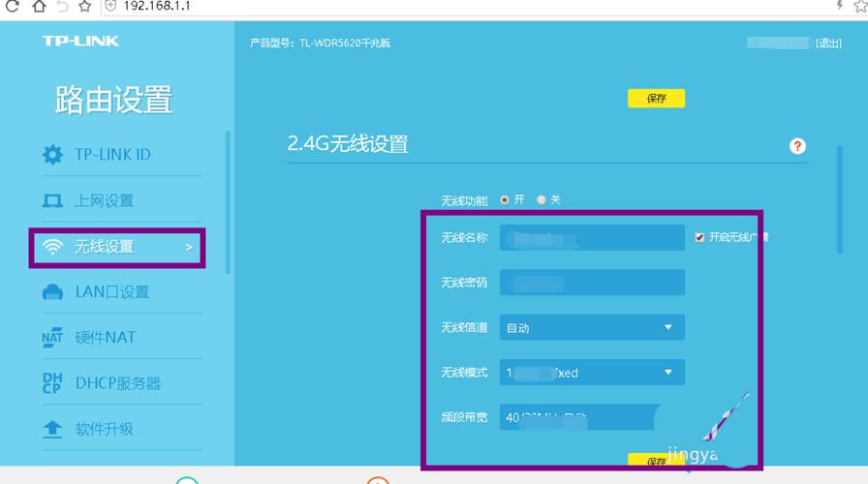The width and height of the screenshot is (868, 484).
Task: Click the 软件升级 upload icon
Action: [x=52, y=429]
